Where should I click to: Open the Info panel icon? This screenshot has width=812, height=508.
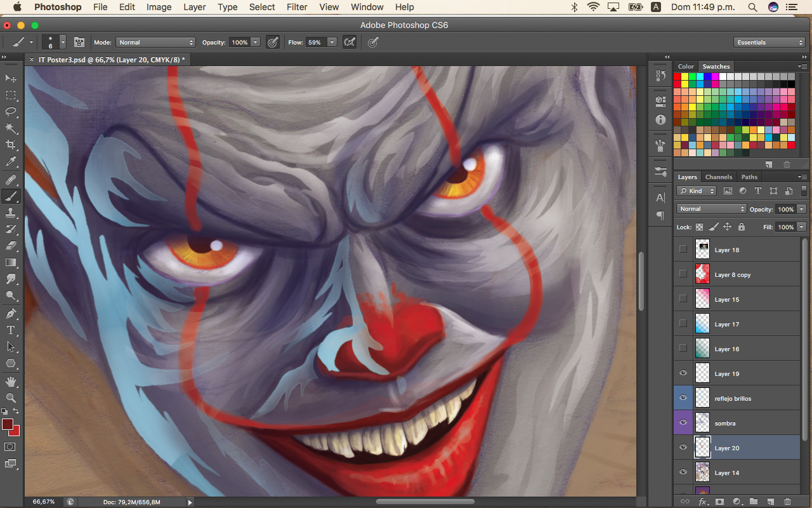pyautogui.click(x=660, y=119)
